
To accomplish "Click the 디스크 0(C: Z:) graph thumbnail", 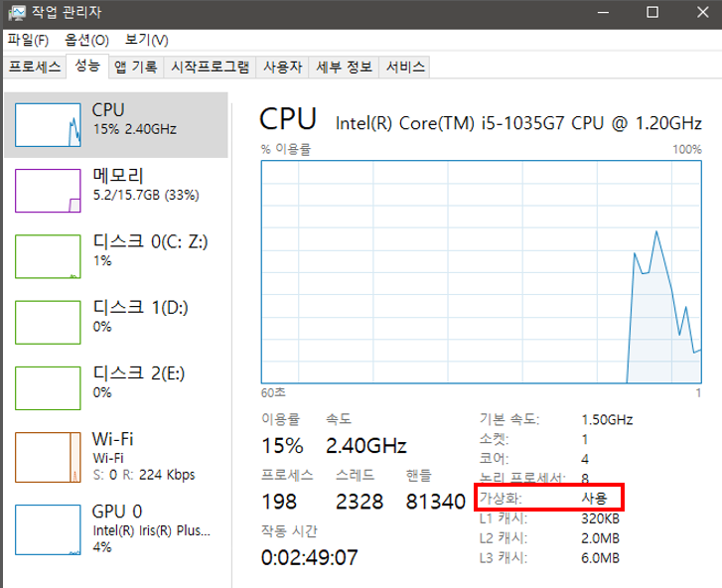I will (x=48, y=256).
